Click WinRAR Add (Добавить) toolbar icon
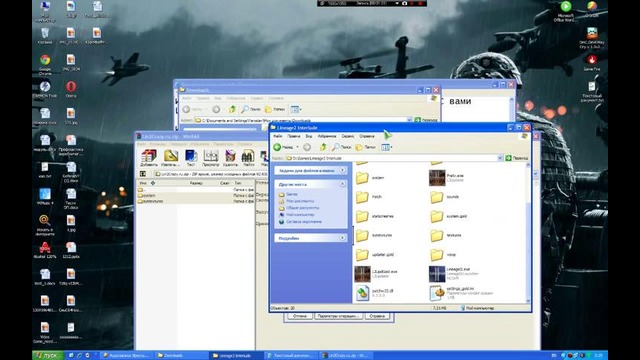Screen dimensions: 640x360 (149, 158)
